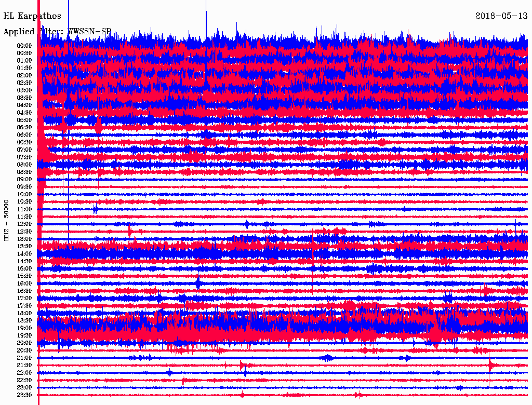The image size is (532, 405).
Task: Select the 17:00 time label
Action: pos(24,299)
